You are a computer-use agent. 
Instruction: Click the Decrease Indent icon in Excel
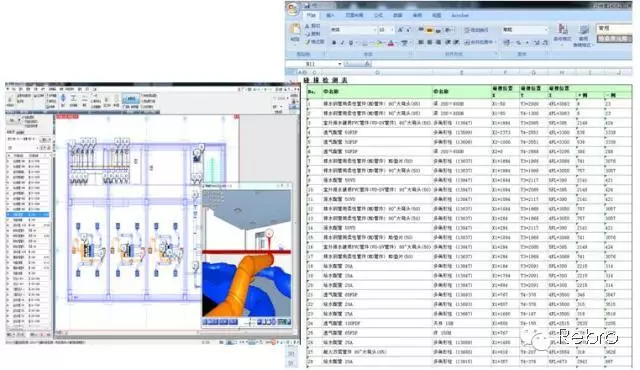click(448, 42)
